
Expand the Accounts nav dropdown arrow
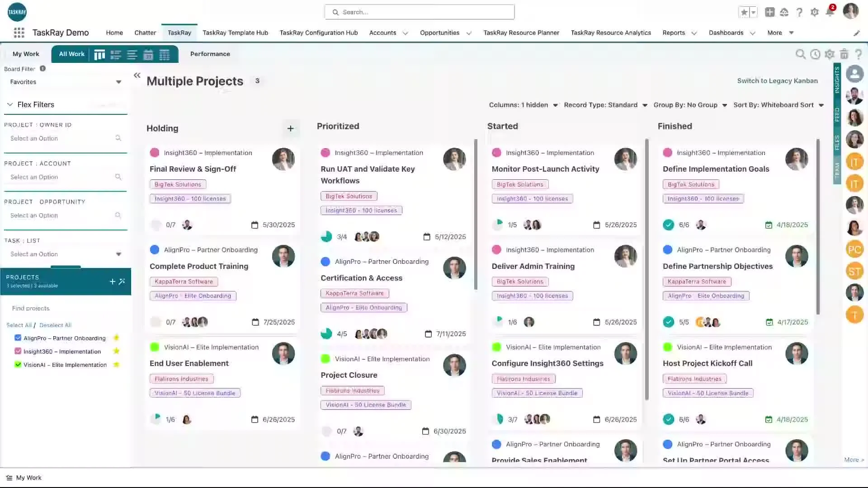click(x=405, y=33)
